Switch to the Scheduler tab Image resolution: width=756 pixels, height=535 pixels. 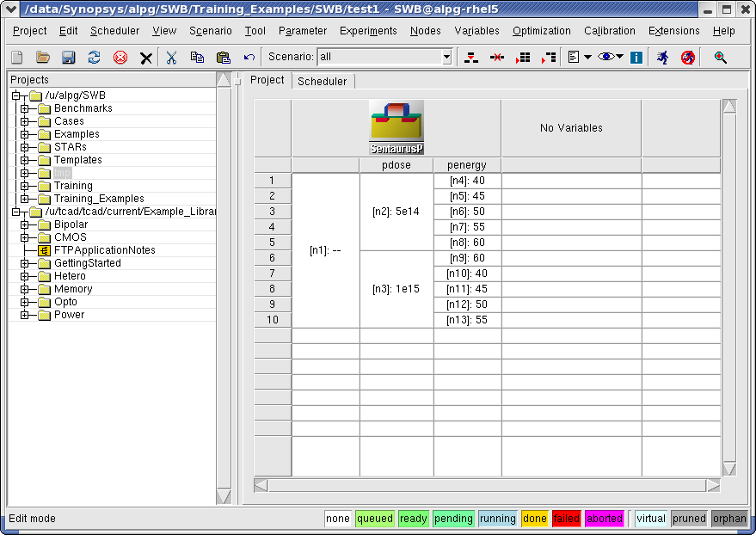click(323, 81)
